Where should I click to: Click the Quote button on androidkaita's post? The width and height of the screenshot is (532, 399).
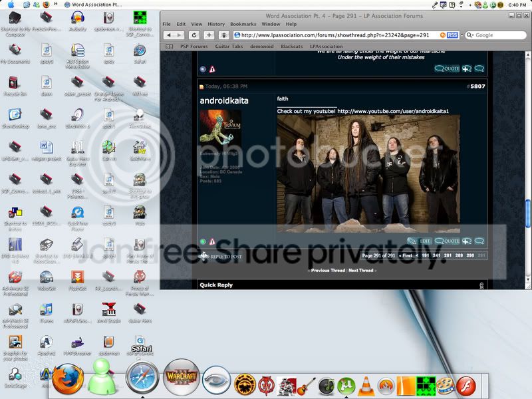(448, 241)
